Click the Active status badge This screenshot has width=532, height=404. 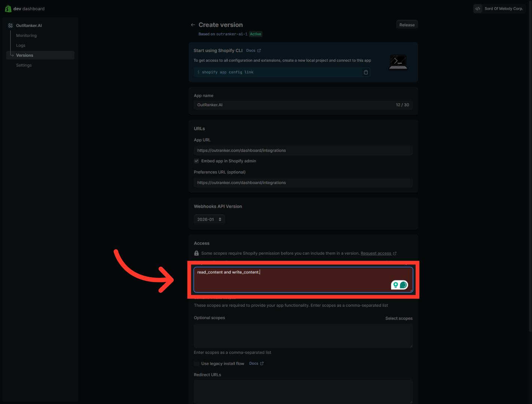pos(256,34)
